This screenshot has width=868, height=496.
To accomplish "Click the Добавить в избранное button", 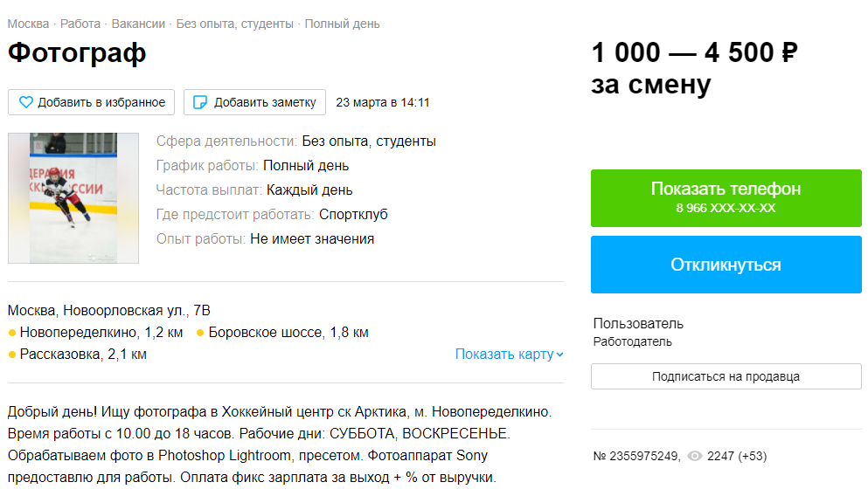I will coord(92,102).
